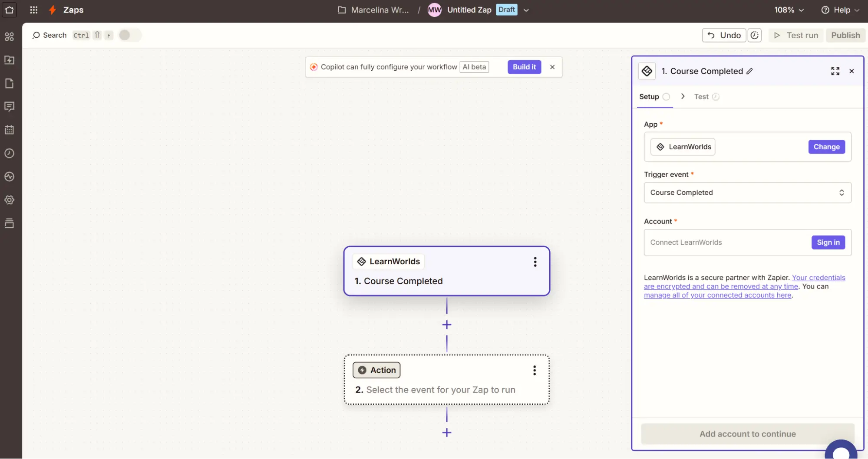Expand the zap title chevron dropdown
Screen dimensions: 868x459
[x=526, y=10]
